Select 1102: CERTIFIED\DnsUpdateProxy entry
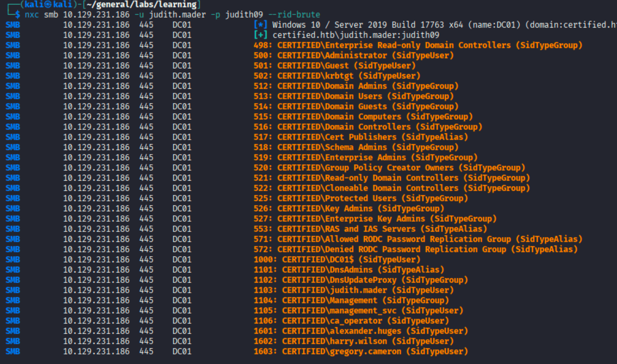617x364 pixels. coord(361,280)
